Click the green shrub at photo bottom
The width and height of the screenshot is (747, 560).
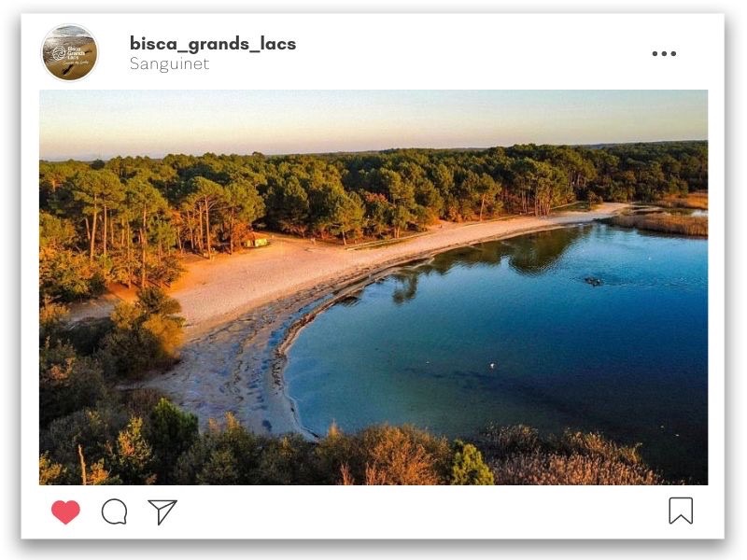470,464
